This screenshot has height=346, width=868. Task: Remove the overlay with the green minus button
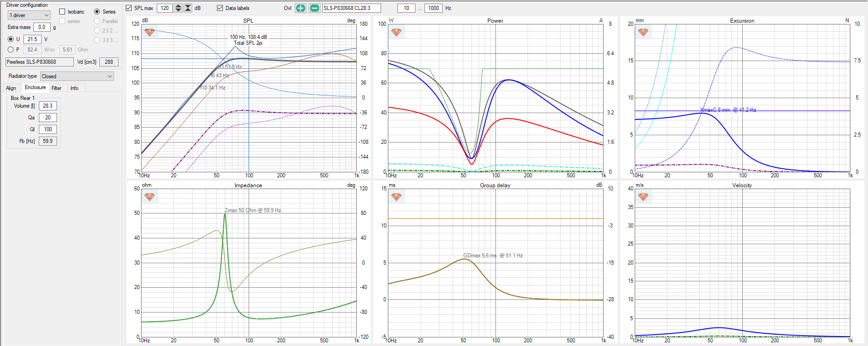click(x=315, y=8)
